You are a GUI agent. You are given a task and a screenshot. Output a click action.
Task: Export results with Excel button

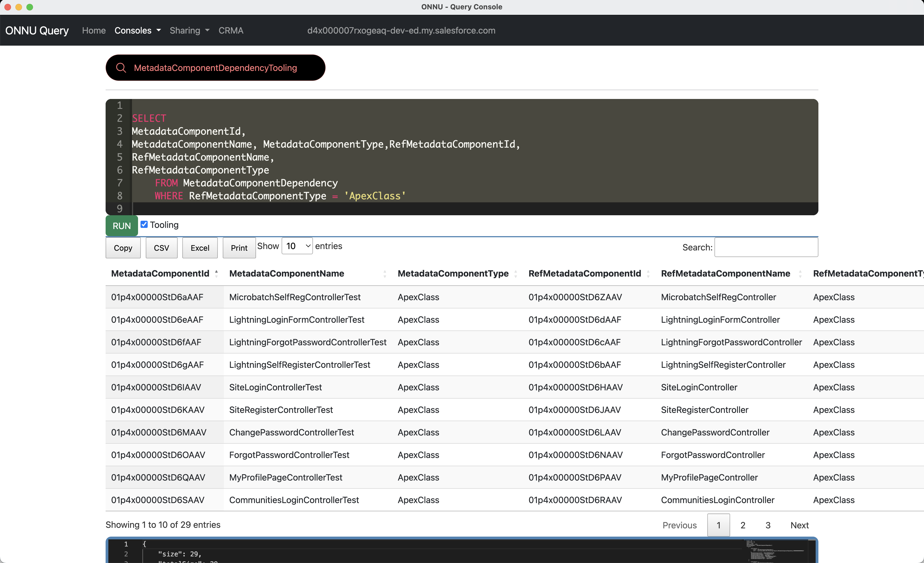coord(200,248)
